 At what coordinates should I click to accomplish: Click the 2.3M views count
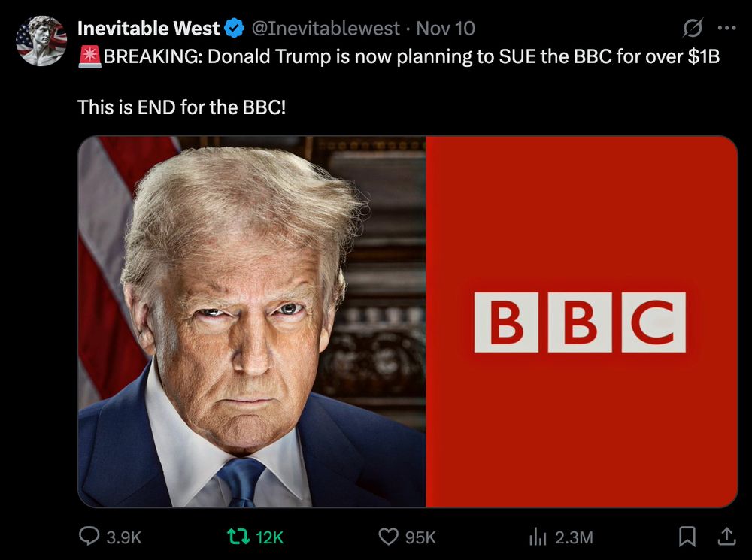point(574,537)
